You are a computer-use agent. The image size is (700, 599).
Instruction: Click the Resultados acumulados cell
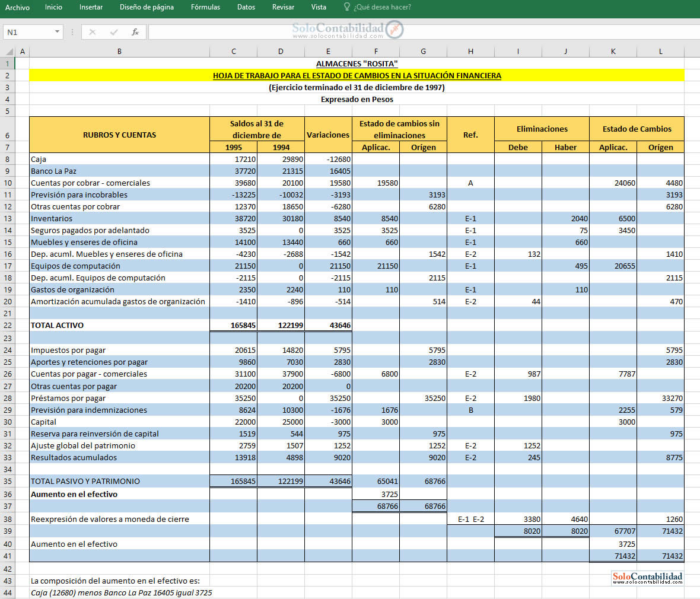[119, 457]
